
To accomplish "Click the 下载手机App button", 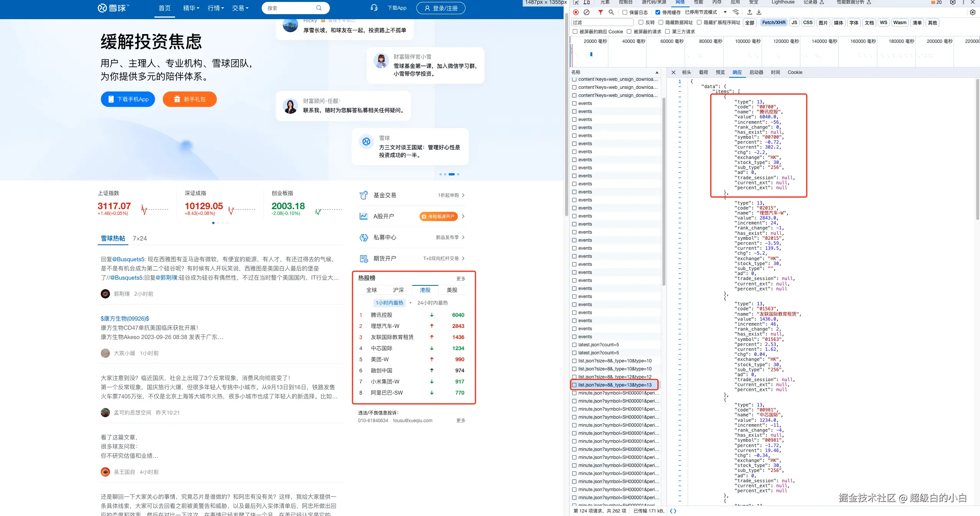I will coord(128,99).
